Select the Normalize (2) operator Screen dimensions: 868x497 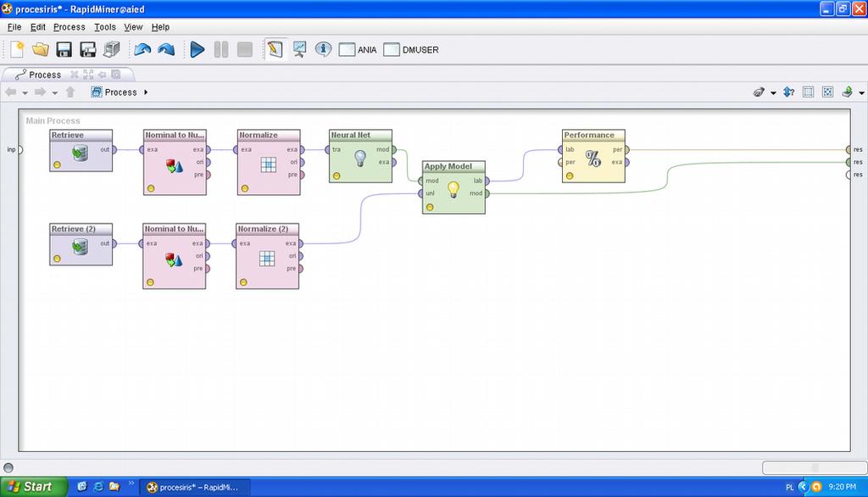click(x=268, y=256)
